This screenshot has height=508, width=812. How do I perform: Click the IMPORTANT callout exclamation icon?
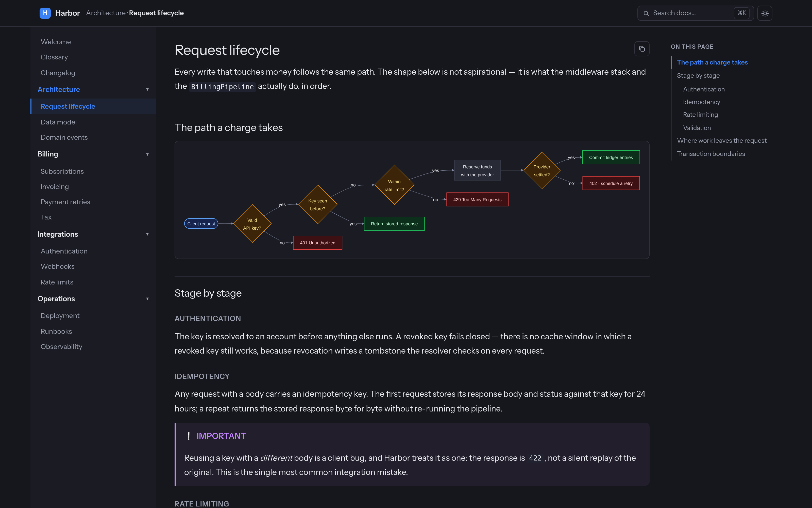[x=189, y=436]
